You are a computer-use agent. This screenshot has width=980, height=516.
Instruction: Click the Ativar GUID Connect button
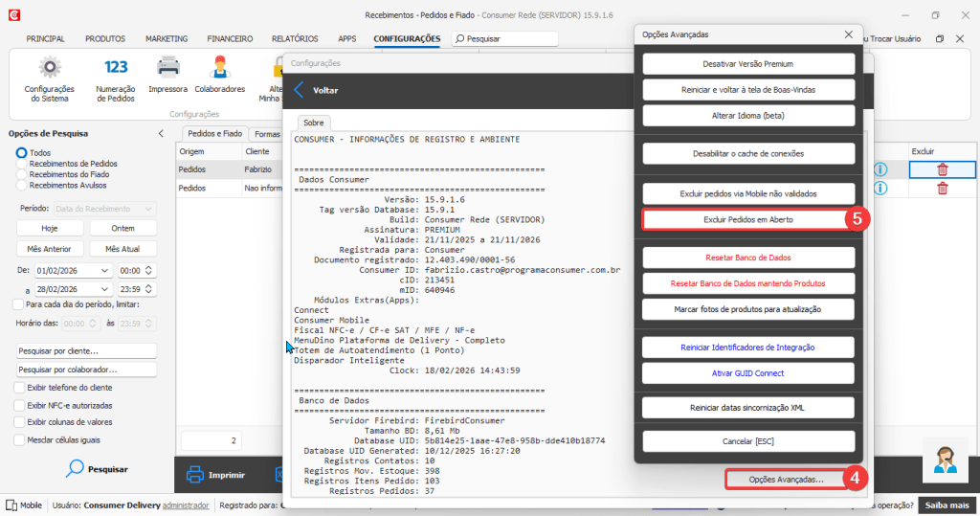(748, 373)
